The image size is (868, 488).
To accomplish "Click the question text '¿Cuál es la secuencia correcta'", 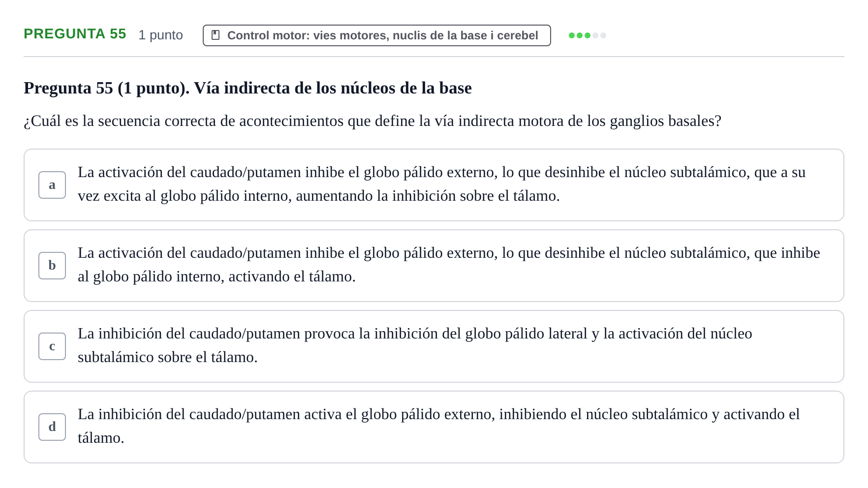I will click(x=372, y=121).
